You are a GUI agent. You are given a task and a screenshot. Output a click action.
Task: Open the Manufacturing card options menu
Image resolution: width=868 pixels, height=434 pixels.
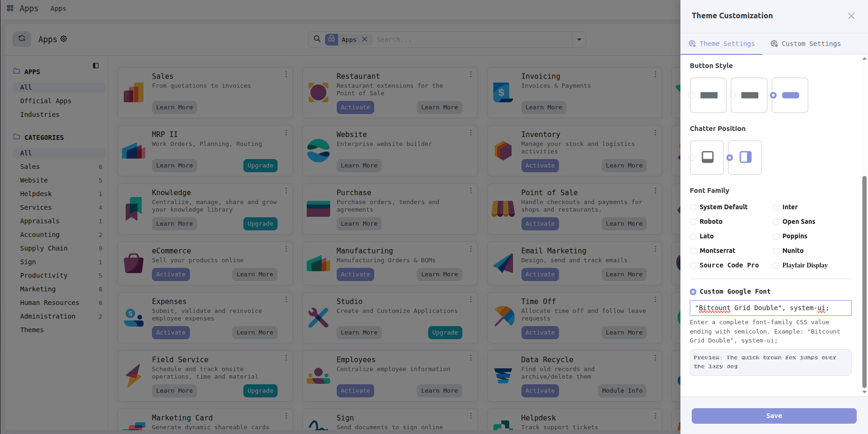(x=471, y=249)
